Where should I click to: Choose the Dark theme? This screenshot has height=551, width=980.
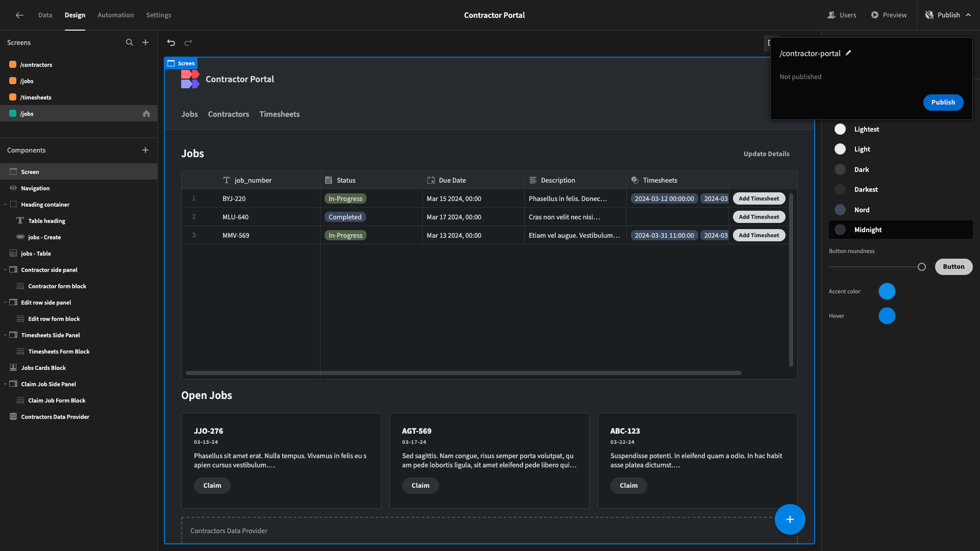pos(900,169)
